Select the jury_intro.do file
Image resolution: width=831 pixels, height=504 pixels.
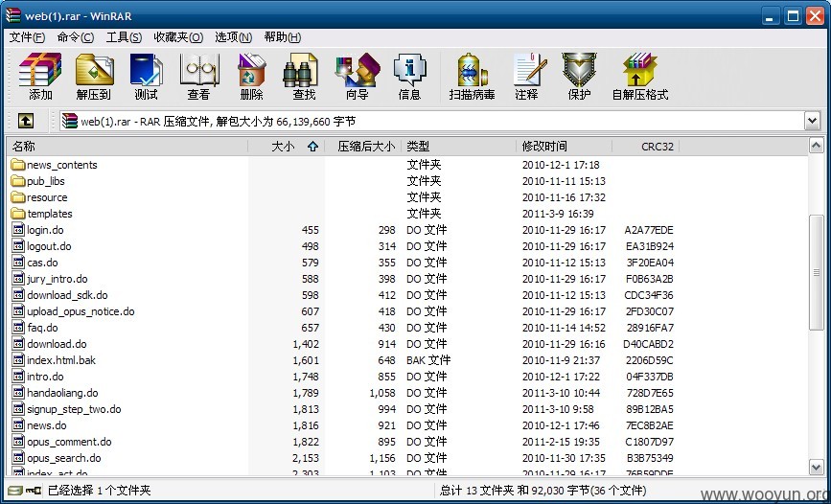58,279
